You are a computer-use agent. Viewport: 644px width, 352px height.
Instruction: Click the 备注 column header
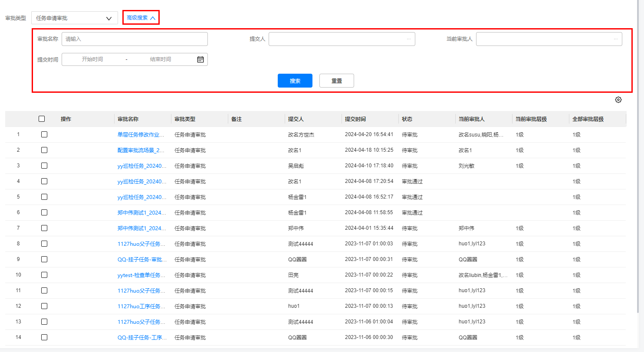237,119
